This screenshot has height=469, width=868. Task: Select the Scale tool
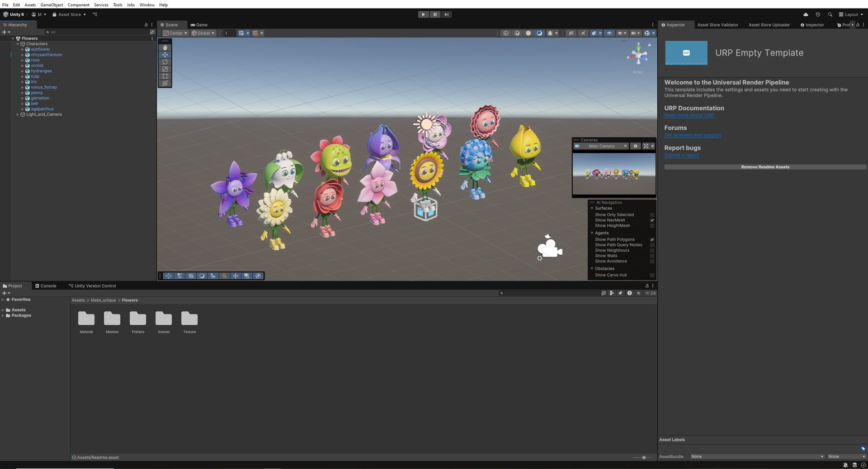click(x=165, y=69)
